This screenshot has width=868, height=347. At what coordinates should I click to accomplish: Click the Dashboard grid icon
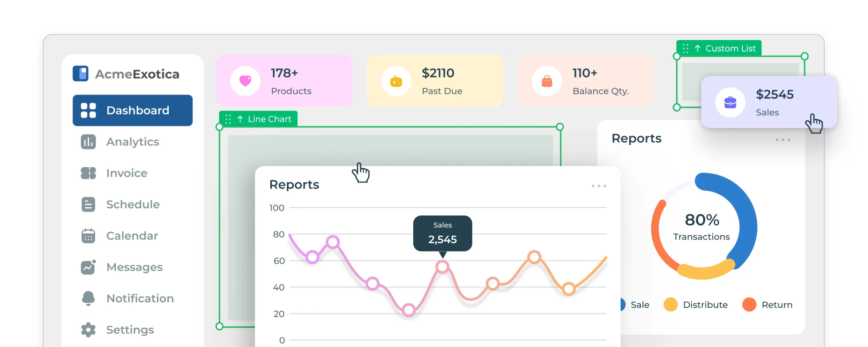pos(88,110)
